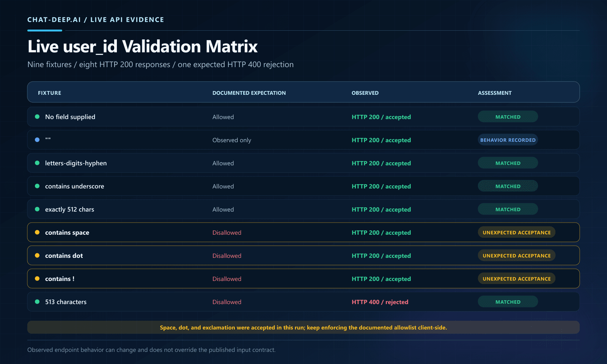Click the ASSESSMENT column header
This screenshot has height=364, width=607.
click(x=495, y=93)
